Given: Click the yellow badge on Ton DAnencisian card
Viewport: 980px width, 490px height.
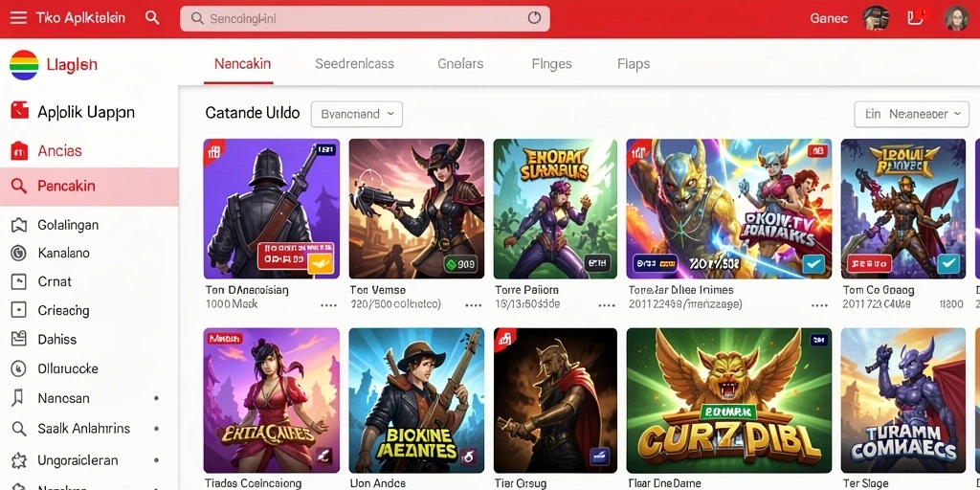Looking at the screenshot, I should (x=321, y=264).
